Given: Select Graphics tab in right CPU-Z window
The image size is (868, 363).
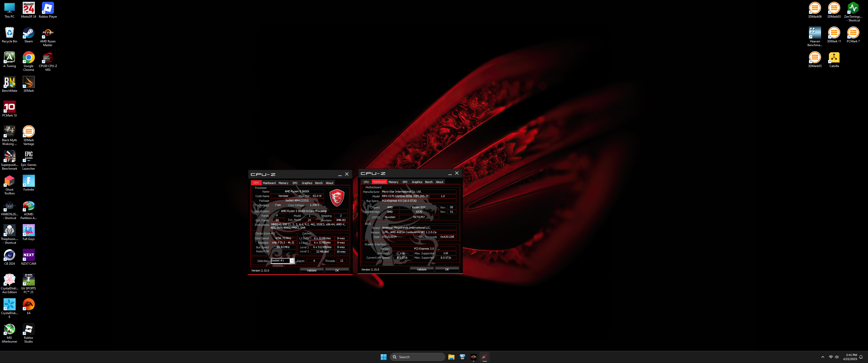Looking at the screenshot, I should pyautogui.click(x=417, y=182).
